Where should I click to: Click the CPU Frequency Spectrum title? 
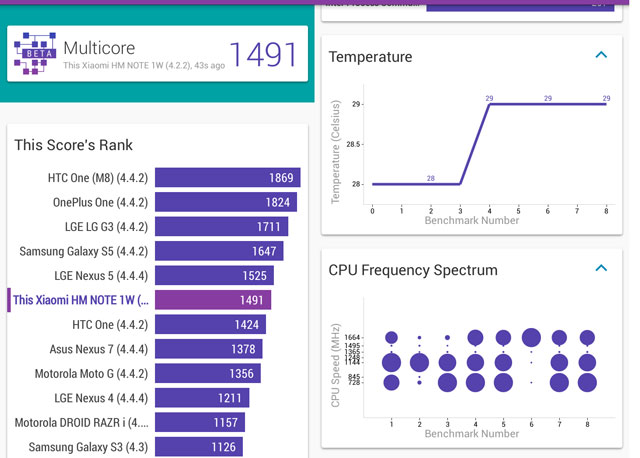coord(413,270)
